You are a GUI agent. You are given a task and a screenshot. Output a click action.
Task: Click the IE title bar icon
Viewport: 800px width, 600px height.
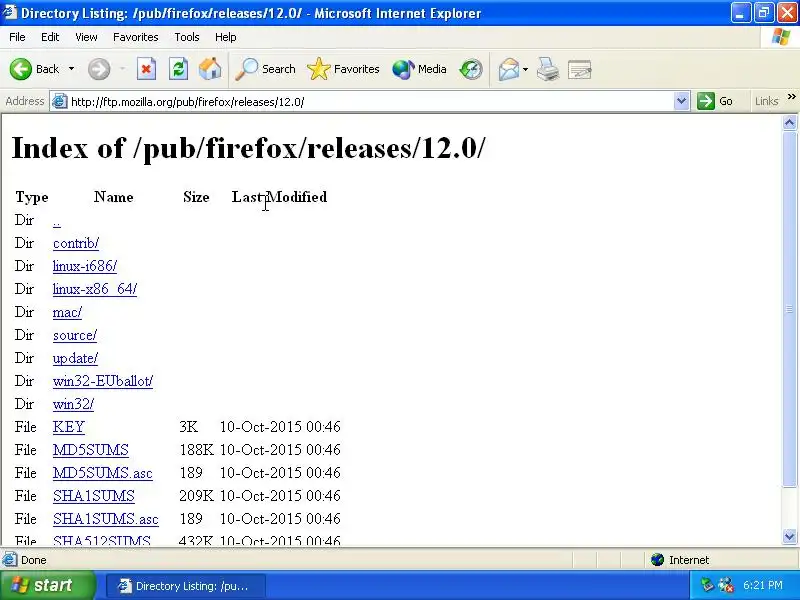[x=10, y=12]
